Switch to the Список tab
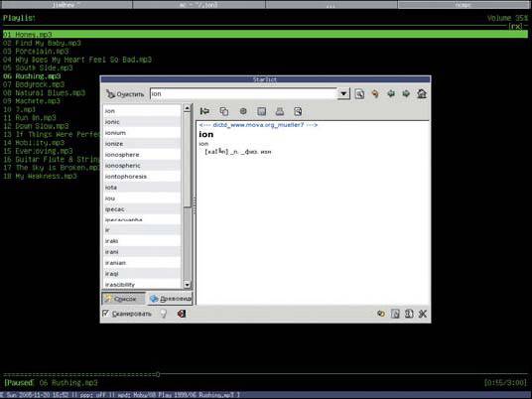This screenshot has width=532, height=399. 123,299
